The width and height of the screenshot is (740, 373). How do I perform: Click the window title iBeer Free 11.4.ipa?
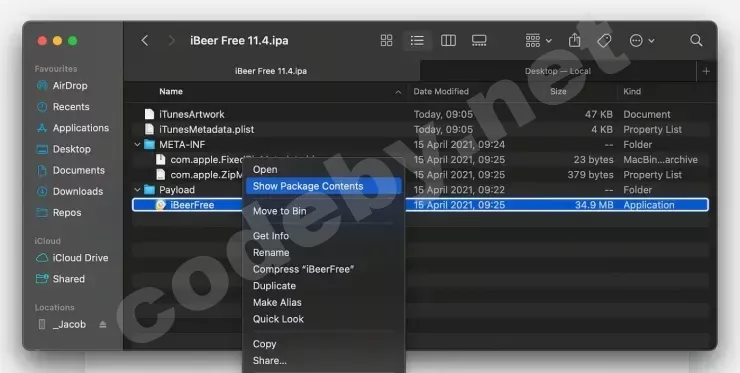point(239,41)
